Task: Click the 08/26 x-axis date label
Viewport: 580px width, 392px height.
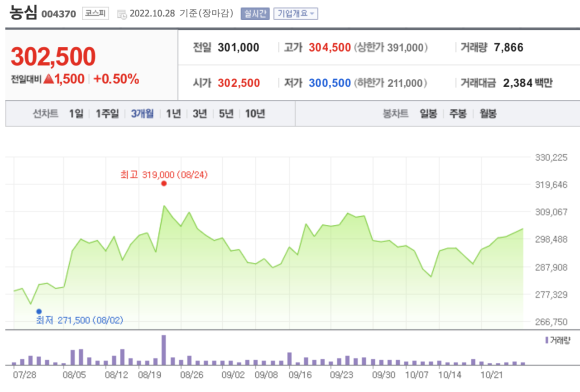Action: pyautogui.click(x=192, y=375)
